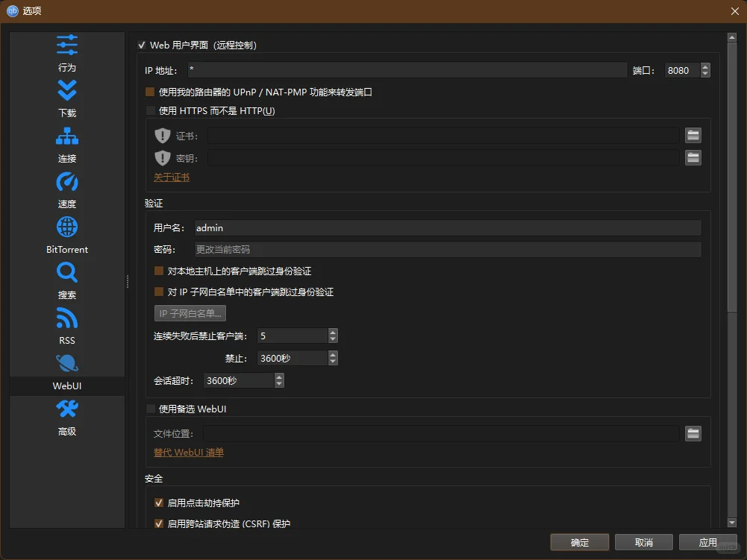The height and width of the screenshot is (560, 747).
Task: Click the 取消 (Cancel) button
Action: [x=643, y=542]
